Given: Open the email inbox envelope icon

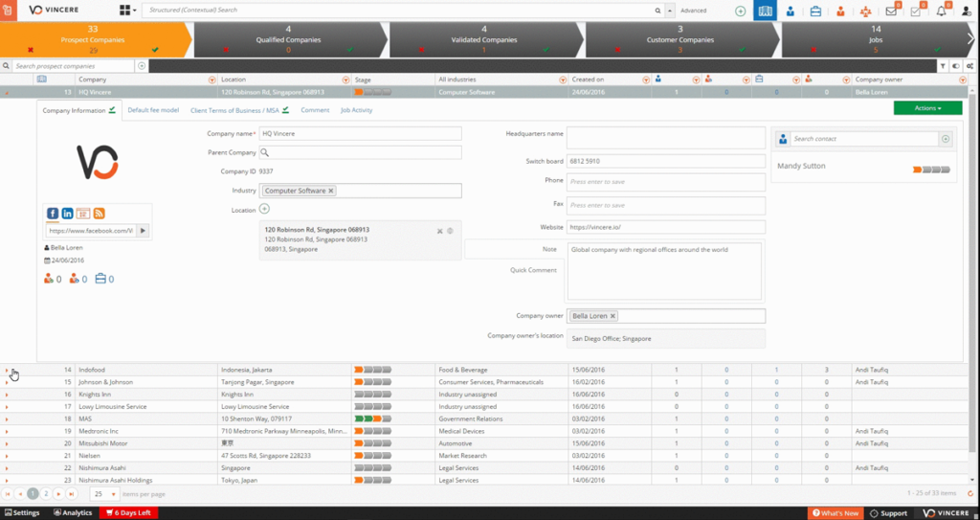Looking at the screenshot, I should pos(891,11).
